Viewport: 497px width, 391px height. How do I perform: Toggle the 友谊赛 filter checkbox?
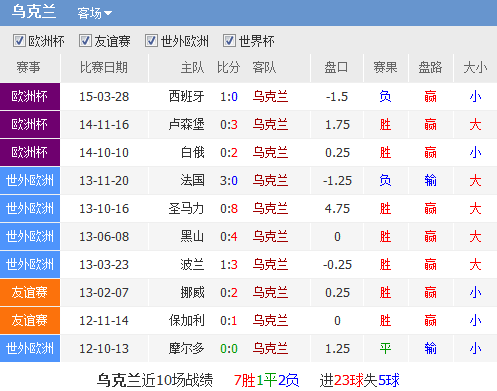point(85,41)
